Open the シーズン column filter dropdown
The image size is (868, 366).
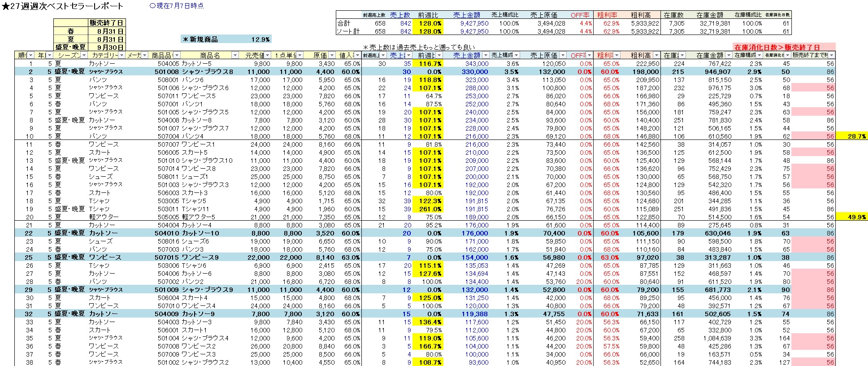(84, 55)
